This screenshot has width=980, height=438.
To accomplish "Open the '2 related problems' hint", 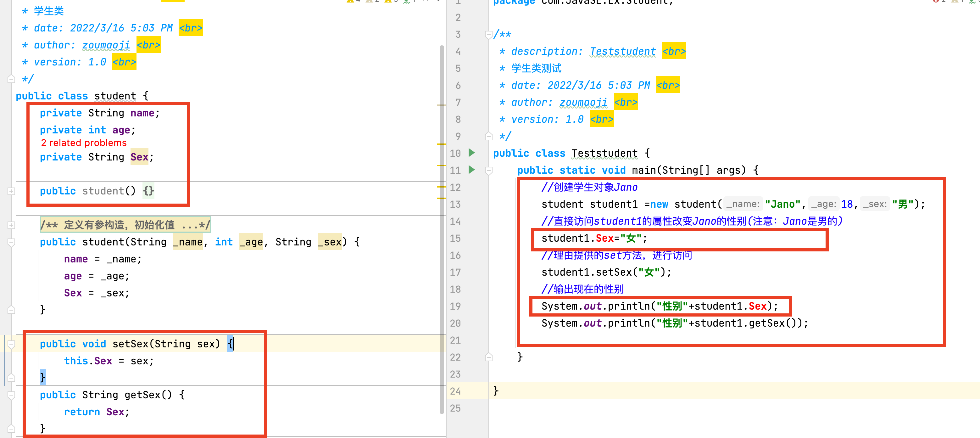I will (84, 143).
